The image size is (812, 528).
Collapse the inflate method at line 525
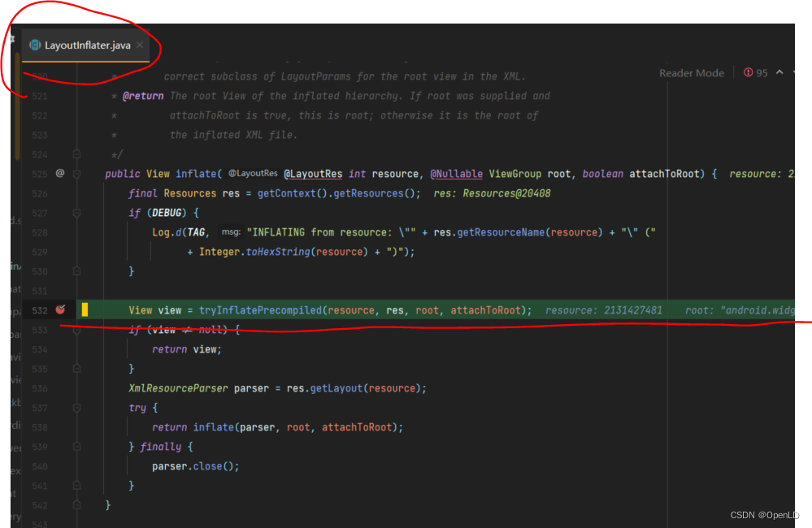coord(76,174)
